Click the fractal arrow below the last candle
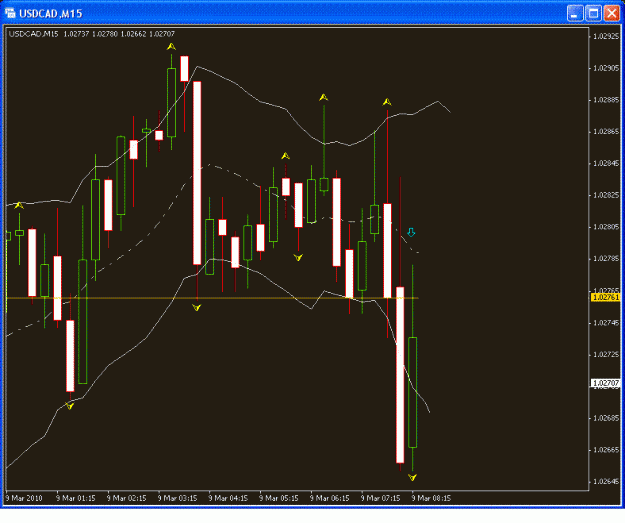This screenshot has width=625, height=523. click(412, 477)
